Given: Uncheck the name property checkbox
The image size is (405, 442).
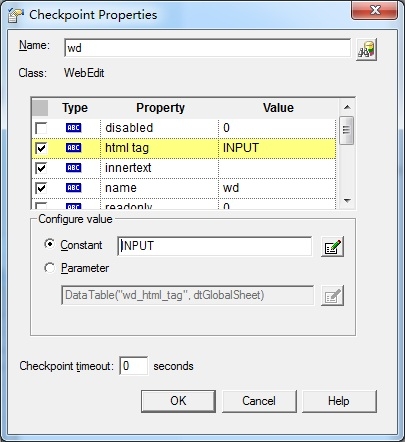Looking at the screenshot, I should [x=41, y=188].
